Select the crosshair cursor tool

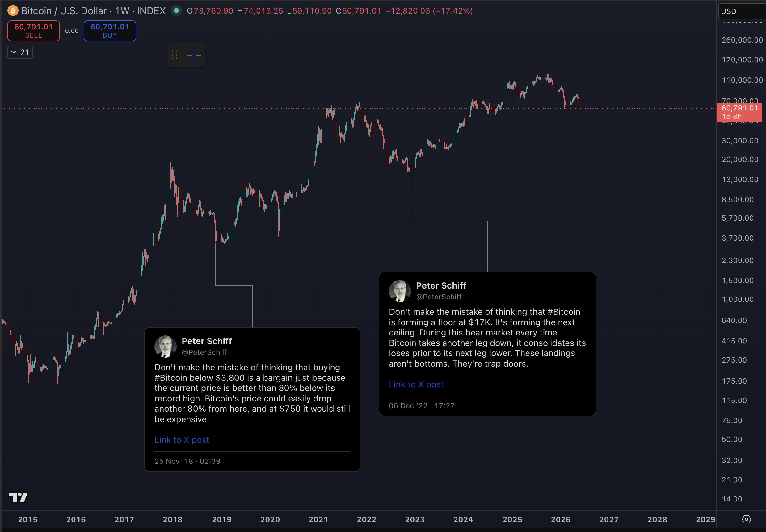pyautogui.click(x=194, y=55)
